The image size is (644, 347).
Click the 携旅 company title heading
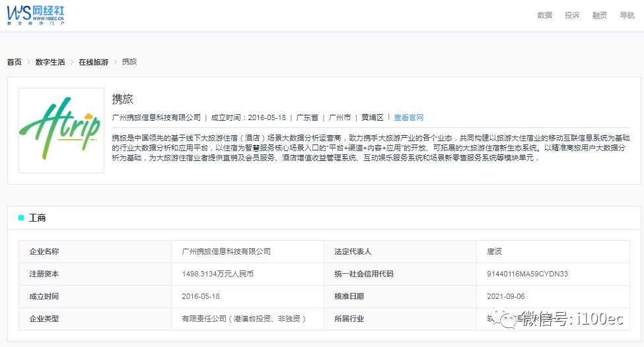click(x=122, y=99)
